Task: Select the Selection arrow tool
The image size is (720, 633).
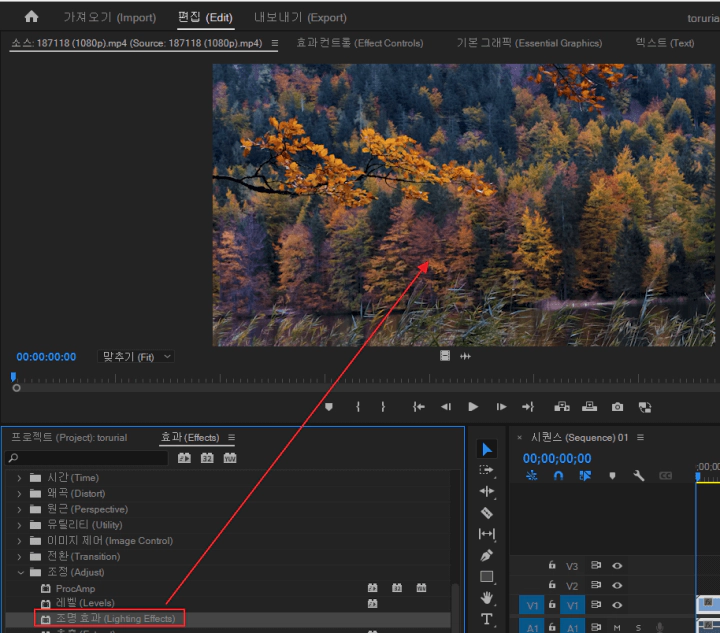Action: point(487,449)
